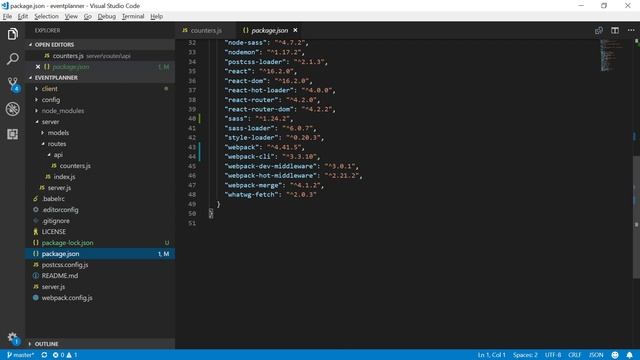Image resolution: width=640 pixels, height=360 pixels.
Task: Open the Search view in activity bar
Action: [13, 59]
